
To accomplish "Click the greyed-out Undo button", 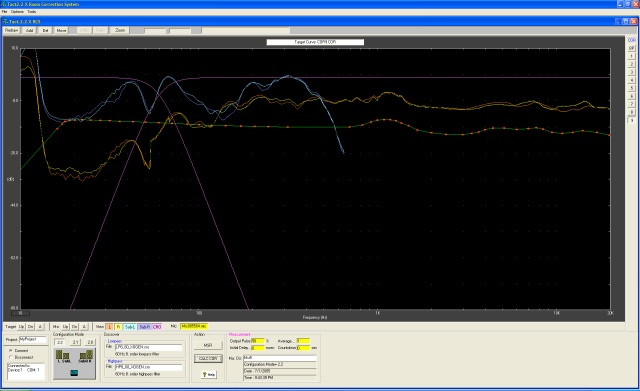I will 84,30.
